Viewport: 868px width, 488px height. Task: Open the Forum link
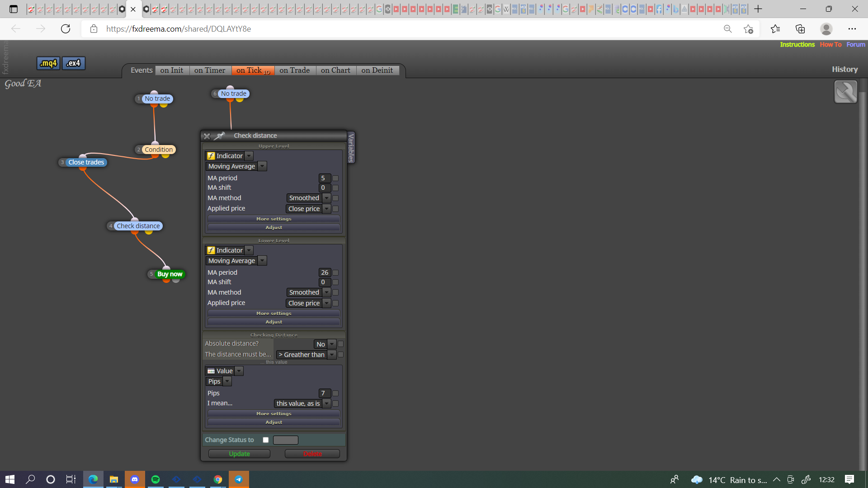pyautogui.click(x=856, y=44)
